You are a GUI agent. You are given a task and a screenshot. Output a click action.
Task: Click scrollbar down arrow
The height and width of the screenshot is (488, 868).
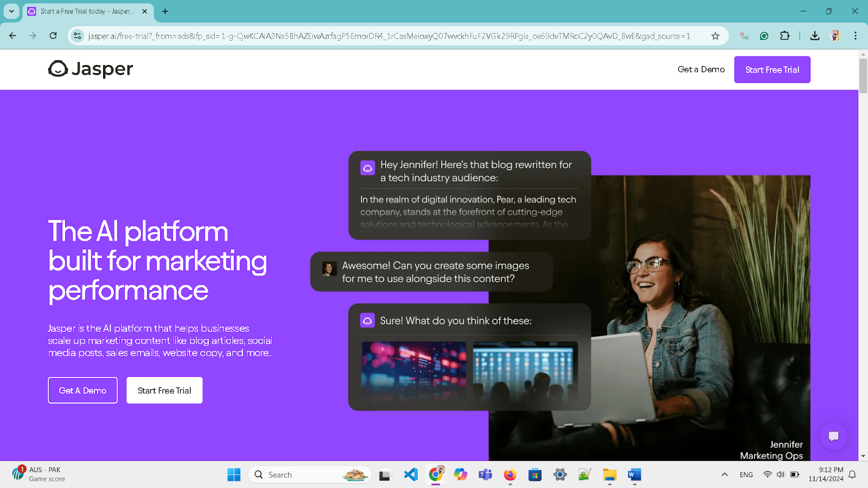(863, 457)
